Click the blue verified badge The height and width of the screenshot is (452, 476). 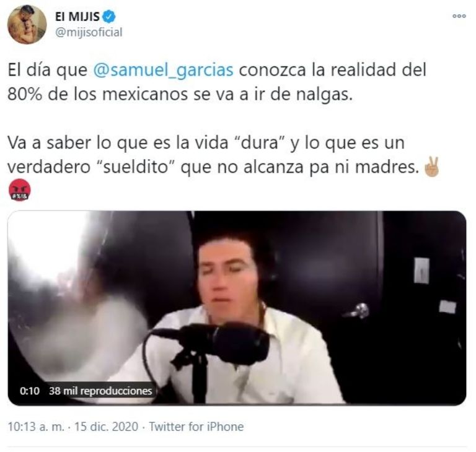108,17
